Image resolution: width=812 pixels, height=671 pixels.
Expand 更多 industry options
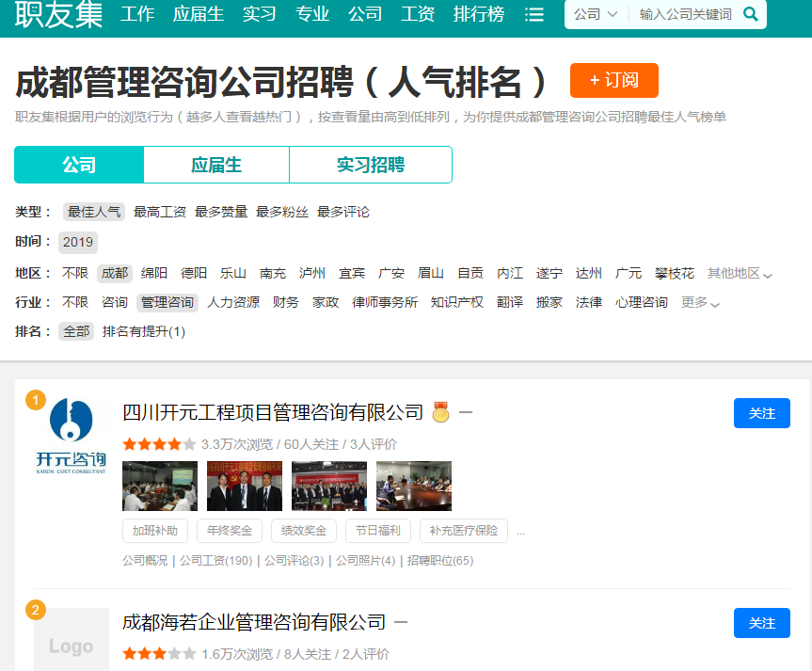coord(700,303)
